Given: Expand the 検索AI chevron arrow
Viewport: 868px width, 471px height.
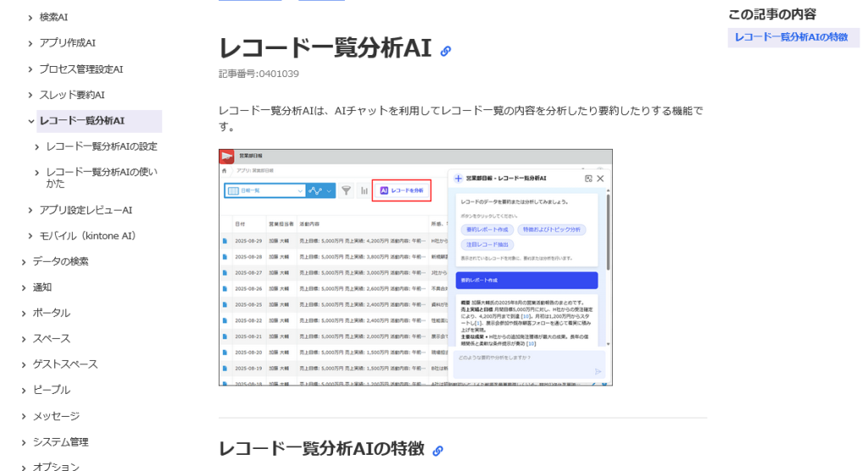Looking at the screenshot, I should click(x=31, y=18).
